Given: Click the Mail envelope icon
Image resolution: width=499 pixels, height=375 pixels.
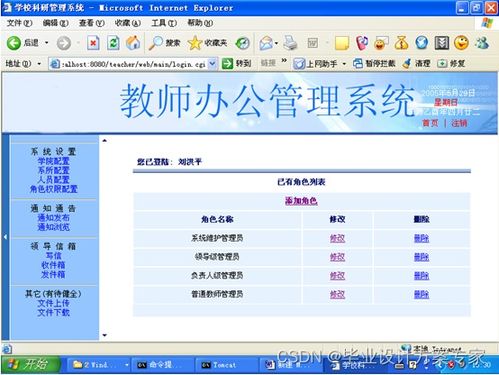Looking at the screenshot, I should tap(266, 43).
